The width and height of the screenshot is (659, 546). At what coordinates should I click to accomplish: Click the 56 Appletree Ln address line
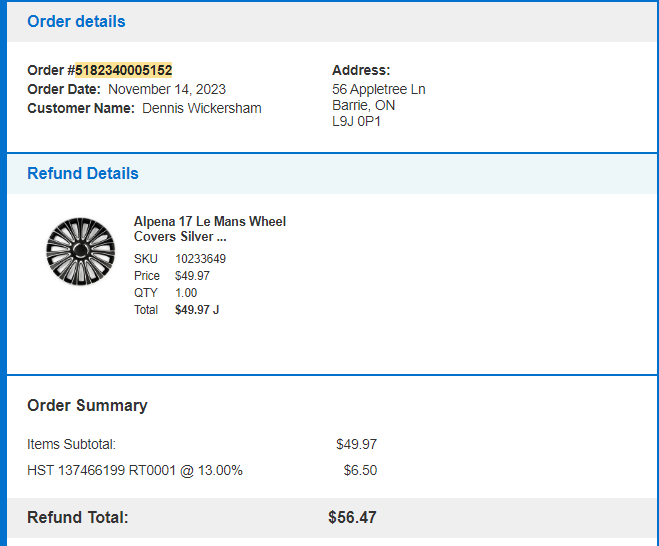379,89
